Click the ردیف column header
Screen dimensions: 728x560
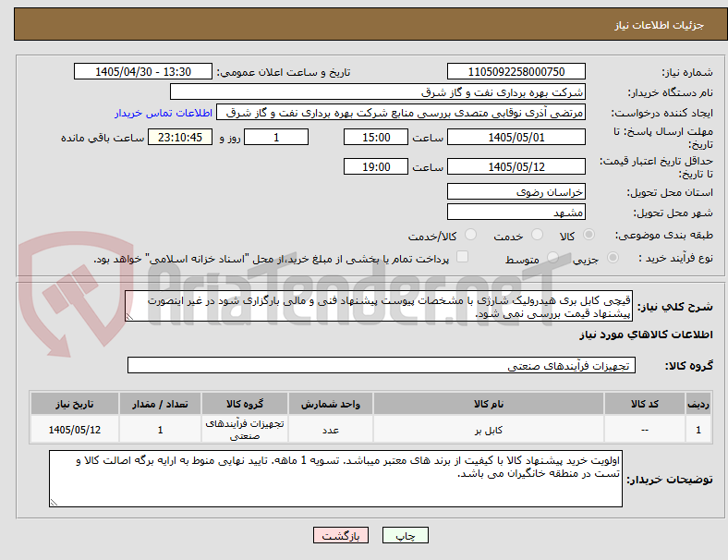tap(698, 404)
